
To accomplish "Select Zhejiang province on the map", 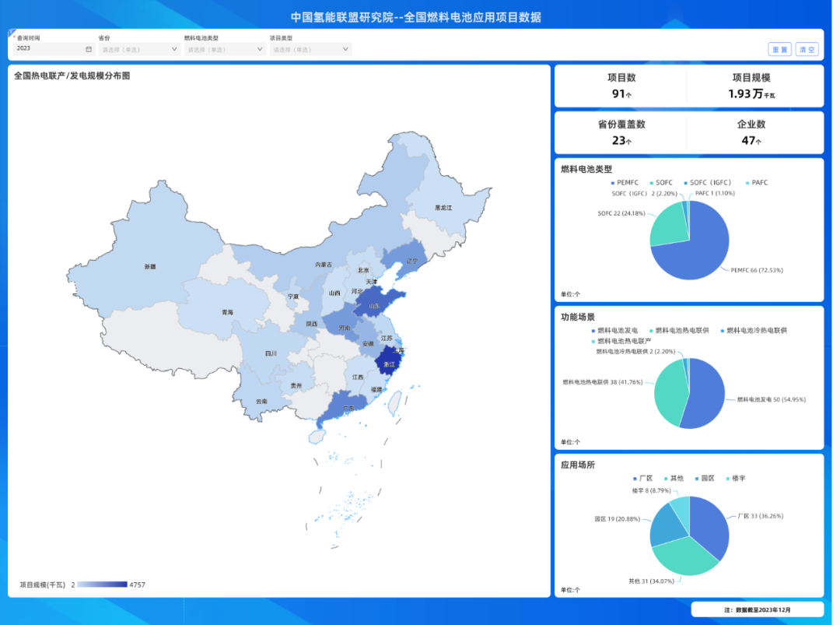I will coord(388,364).
